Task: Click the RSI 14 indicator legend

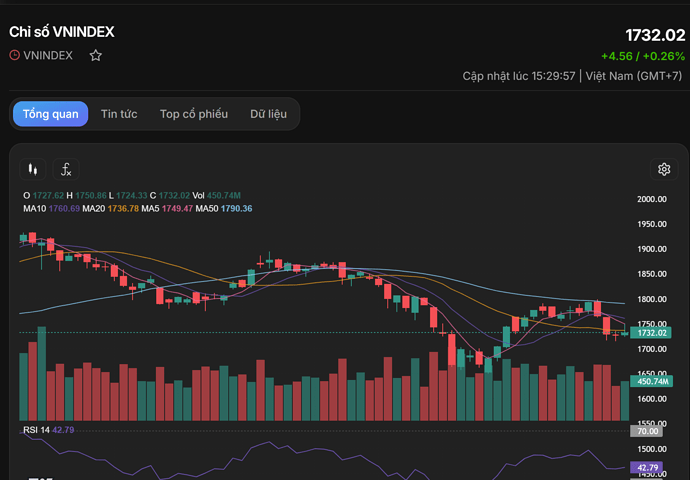Action: pyautogui.click(x=48, y=430)
